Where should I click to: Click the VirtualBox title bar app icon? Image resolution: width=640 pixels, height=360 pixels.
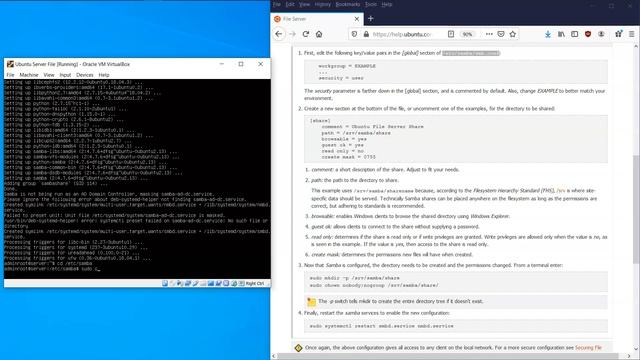pyautogui.click(x=10, y=64)
